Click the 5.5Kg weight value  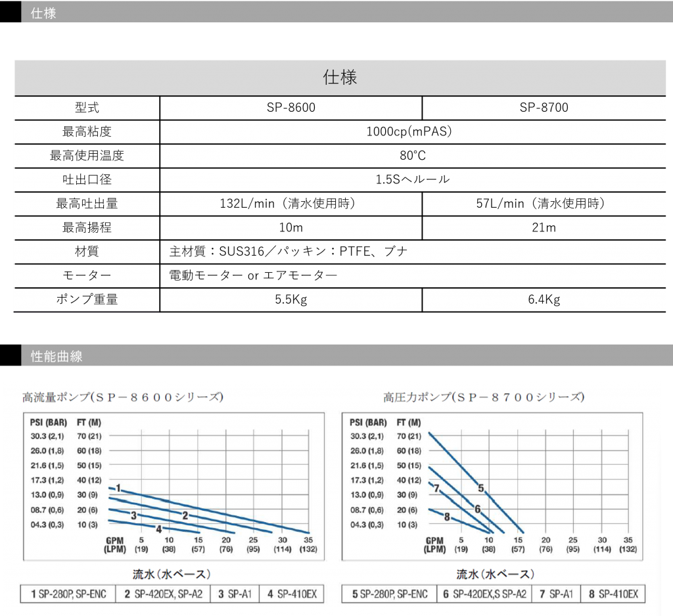coord(291,299)
